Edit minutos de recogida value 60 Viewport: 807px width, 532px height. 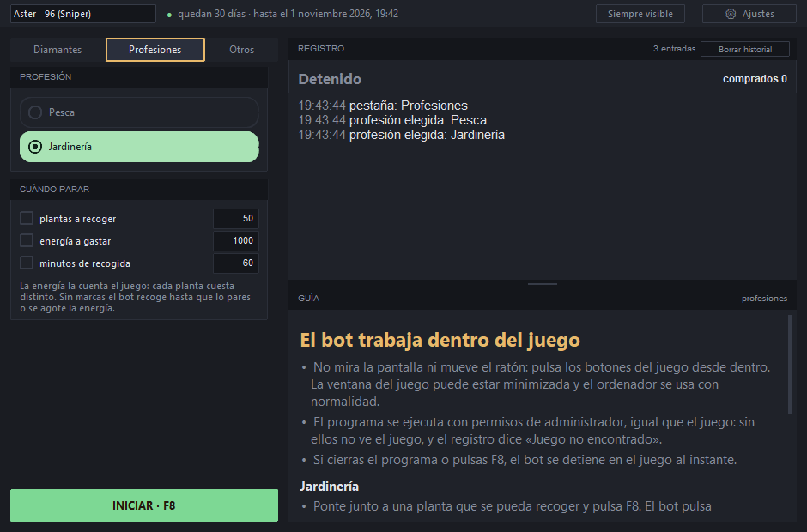236,263
